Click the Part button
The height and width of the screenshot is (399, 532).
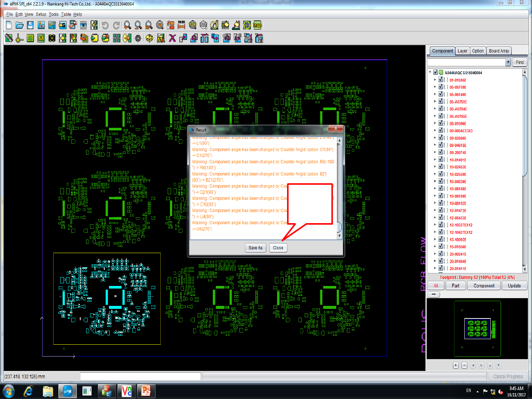pyautogui.click(x=456, y=286)
